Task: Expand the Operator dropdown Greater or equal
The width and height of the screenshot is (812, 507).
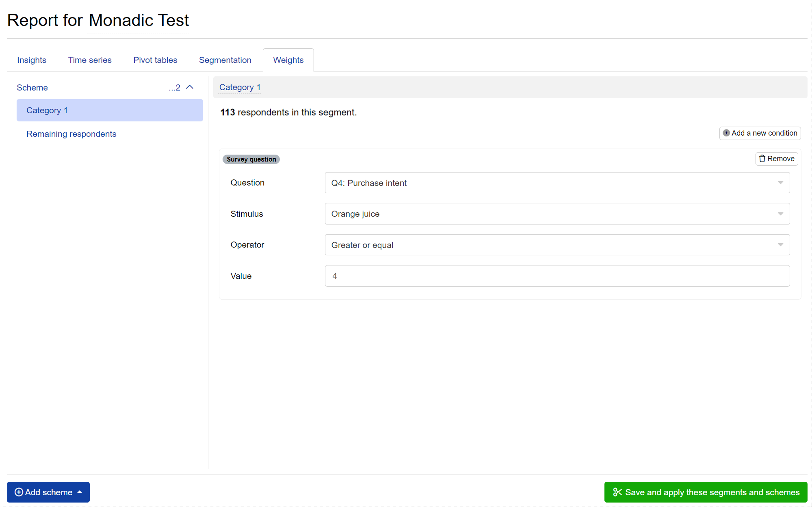Action: tap(782, 245)
